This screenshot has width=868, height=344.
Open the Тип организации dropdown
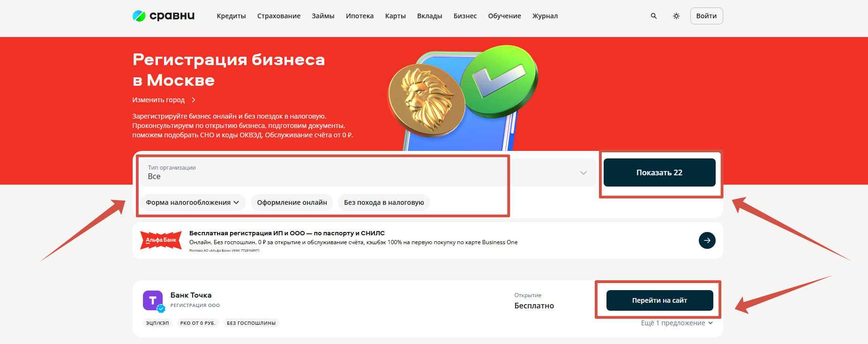pos(368,172)
